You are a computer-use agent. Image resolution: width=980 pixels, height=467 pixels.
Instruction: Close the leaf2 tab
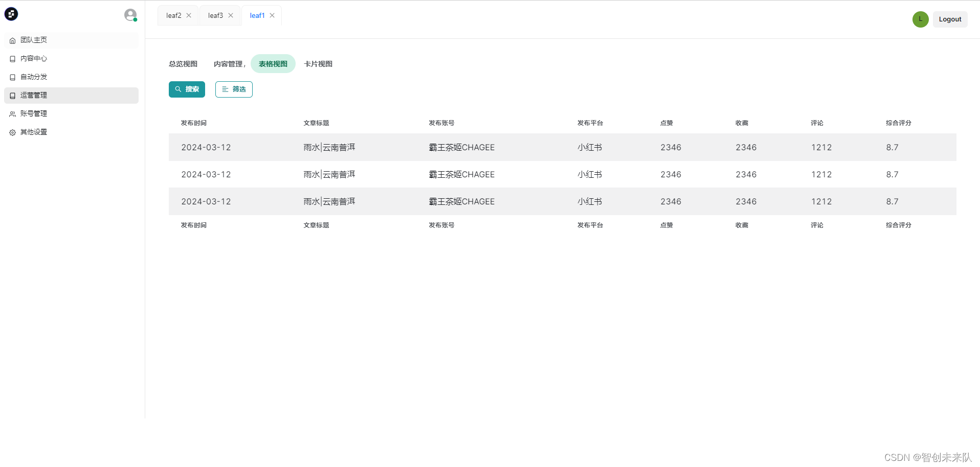pos(189,15)
